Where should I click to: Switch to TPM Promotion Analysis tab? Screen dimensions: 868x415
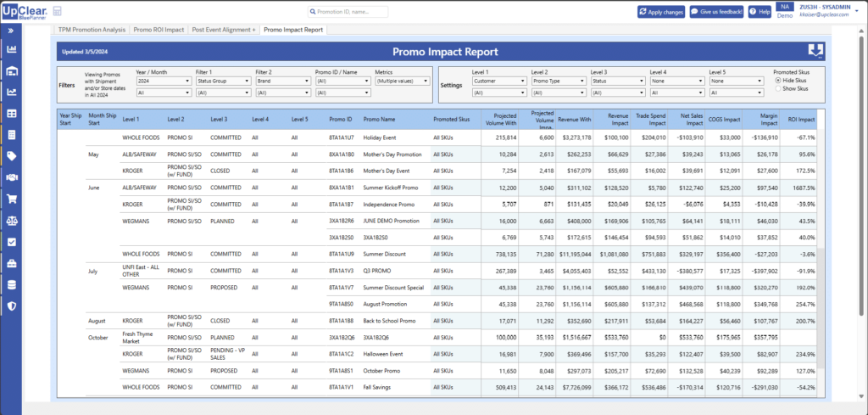[x=91, y=30]
